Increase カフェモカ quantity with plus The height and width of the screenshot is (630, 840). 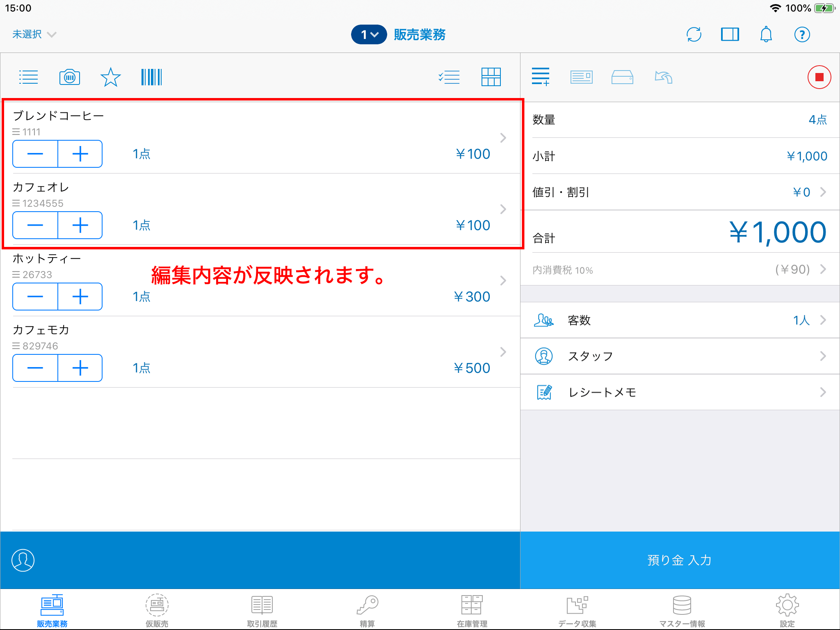[80, 368]
